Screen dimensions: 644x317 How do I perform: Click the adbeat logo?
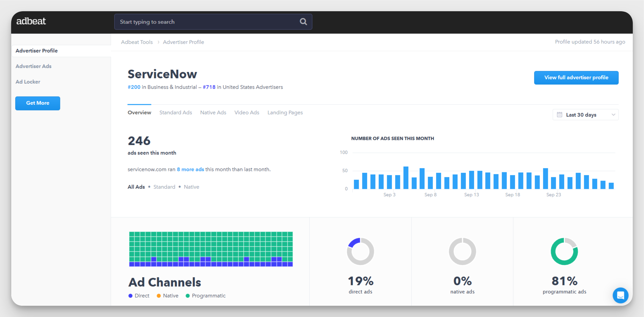pyautogui.click(x=31, y=21)
